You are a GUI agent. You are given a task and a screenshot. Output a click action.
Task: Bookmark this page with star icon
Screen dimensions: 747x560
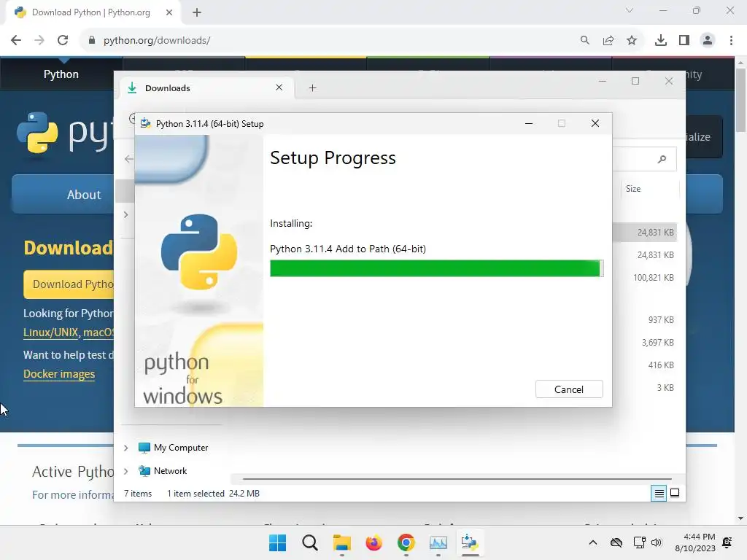click(x=632, y=40)
